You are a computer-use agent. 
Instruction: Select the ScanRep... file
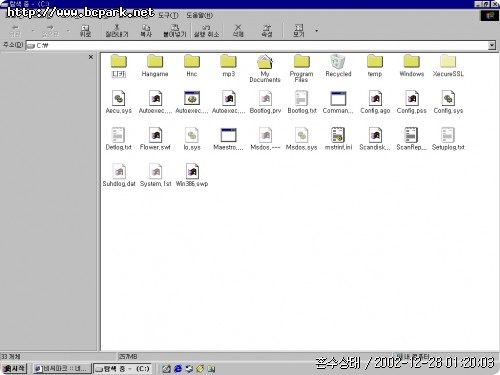pos(412,139)
